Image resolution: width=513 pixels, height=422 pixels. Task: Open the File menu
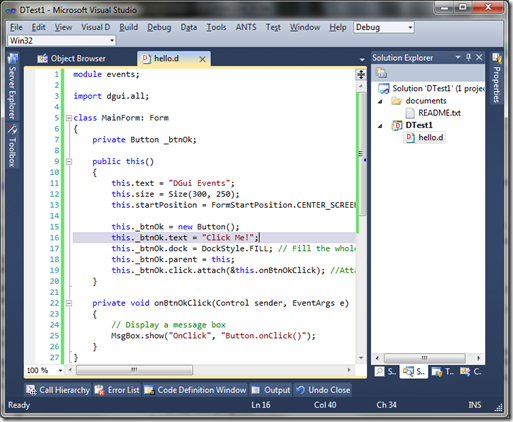(16, 27)
